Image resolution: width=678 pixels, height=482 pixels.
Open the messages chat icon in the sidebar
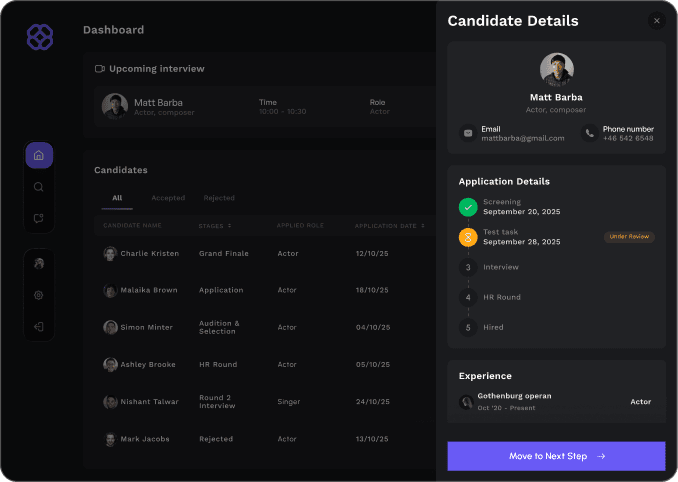pos(38,218)
